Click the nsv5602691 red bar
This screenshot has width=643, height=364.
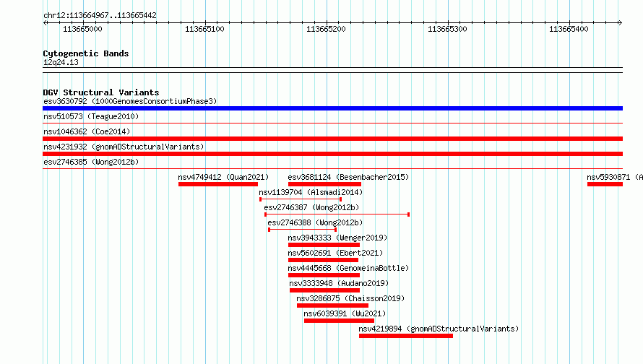pos(323,260)
